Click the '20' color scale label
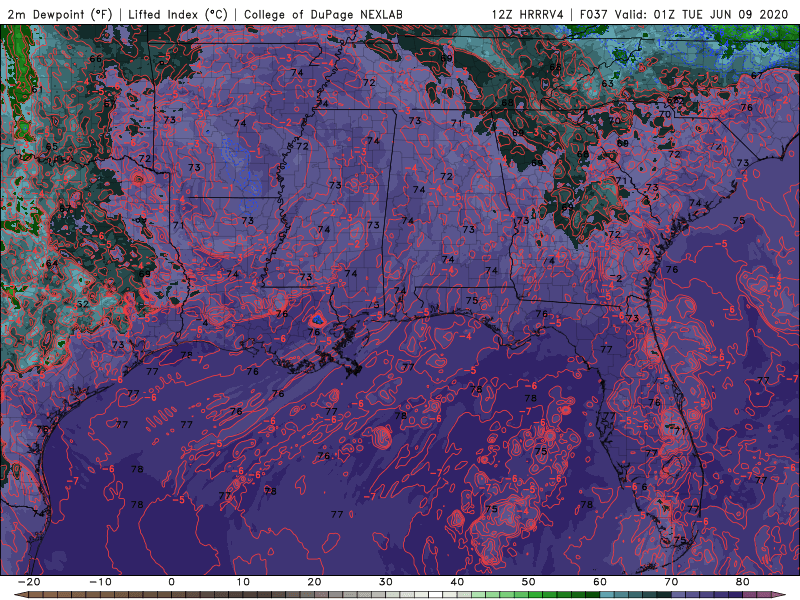Viewport: 800px width, 600px height. coord(314,582)
